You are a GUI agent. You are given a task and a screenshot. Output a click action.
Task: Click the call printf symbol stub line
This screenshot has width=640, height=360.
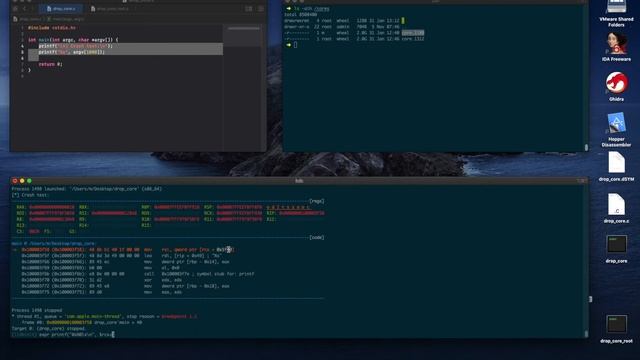[x=138, y=274]
